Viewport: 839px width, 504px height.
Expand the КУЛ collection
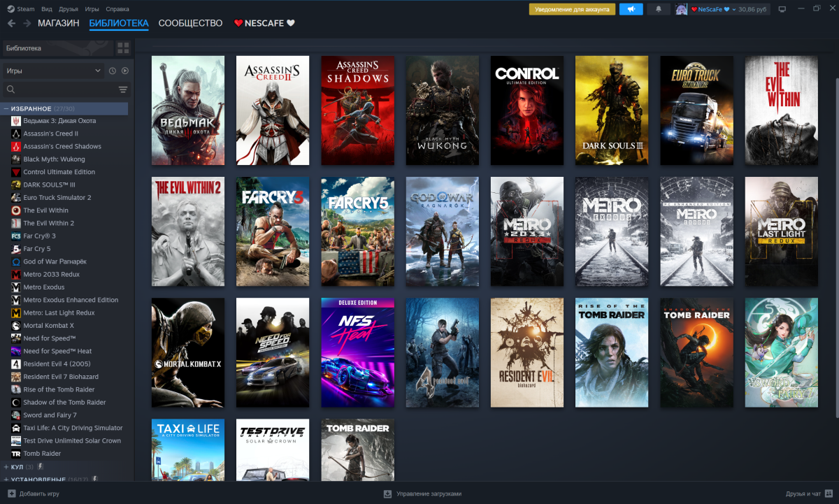[6, 467]
